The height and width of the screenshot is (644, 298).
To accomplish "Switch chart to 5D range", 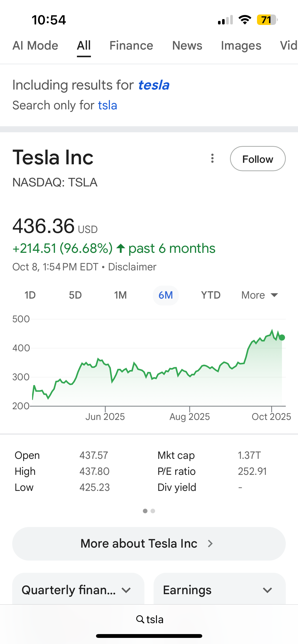I will [75, 295].
